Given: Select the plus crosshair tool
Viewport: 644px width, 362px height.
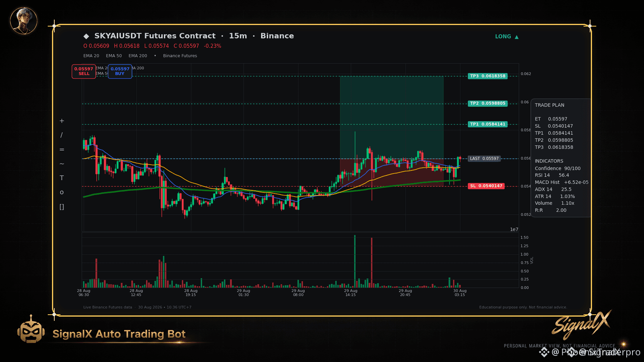Looking at the screenshot, I should 62,121.
